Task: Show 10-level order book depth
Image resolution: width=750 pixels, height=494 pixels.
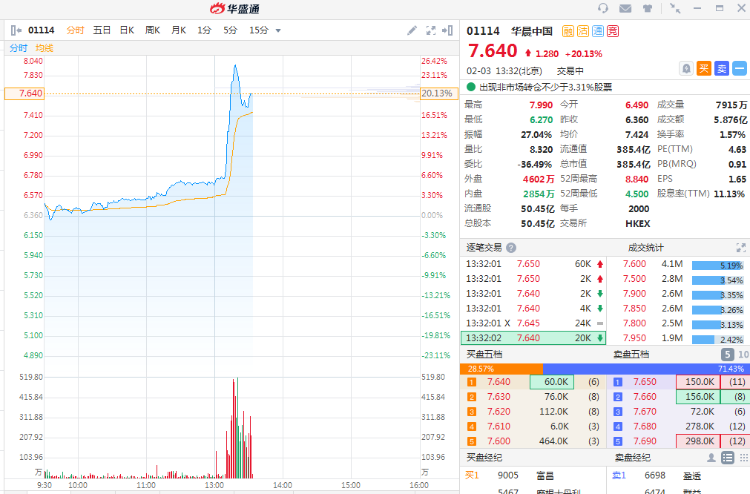Action: point(743,354)
